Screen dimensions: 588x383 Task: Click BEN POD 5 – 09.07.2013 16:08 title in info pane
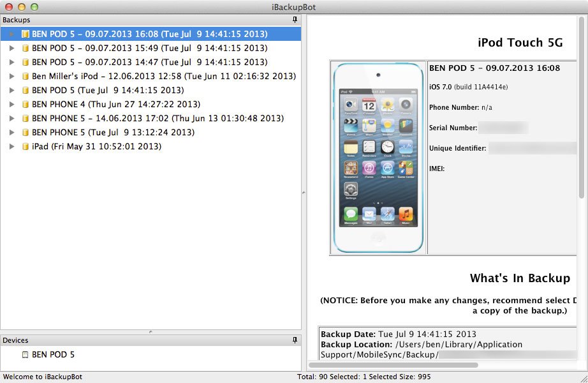pyautogui.click(x=494, y=68)
